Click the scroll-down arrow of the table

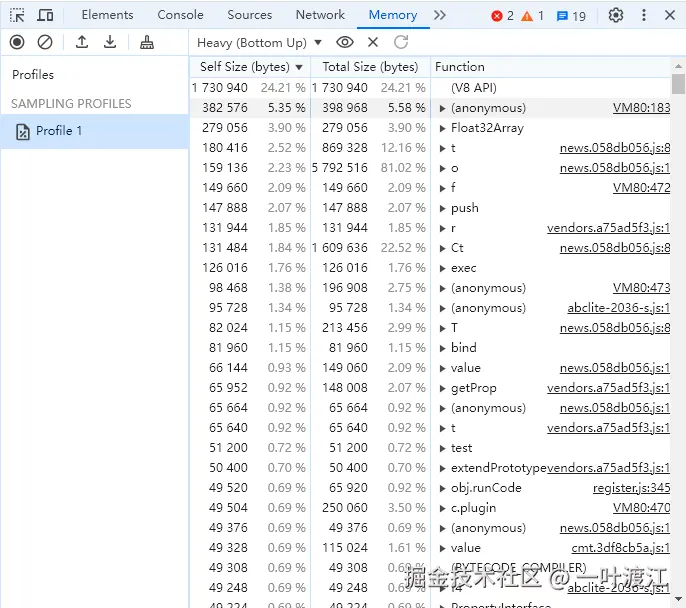click(x=678, y=599)
